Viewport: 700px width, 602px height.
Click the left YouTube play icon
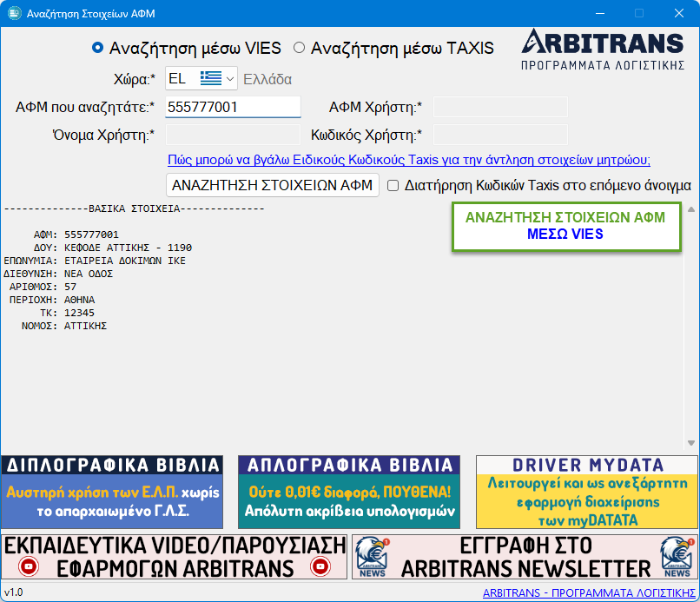click(29, 566)
